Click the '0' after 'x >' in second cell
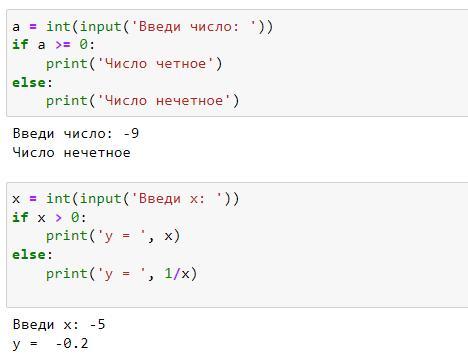 pos(75,218)
